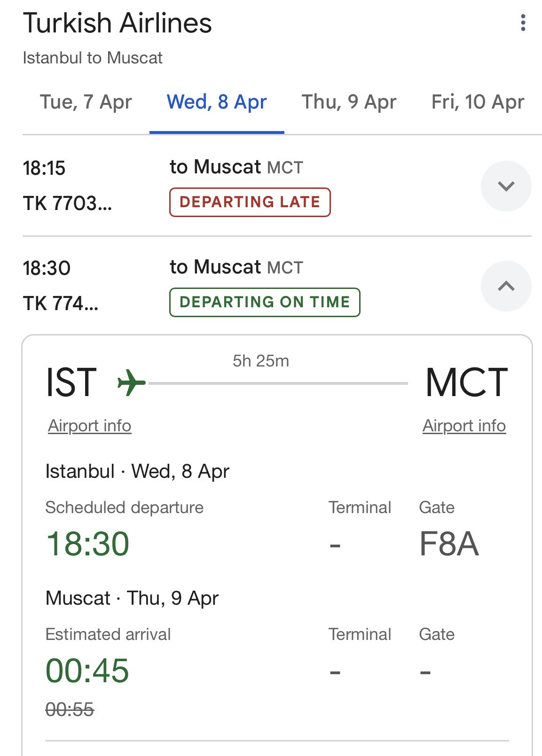Switch to the Tue, 7 Apr tab
542x756 pixels.
pyautogui.click(x=86, y=102)
